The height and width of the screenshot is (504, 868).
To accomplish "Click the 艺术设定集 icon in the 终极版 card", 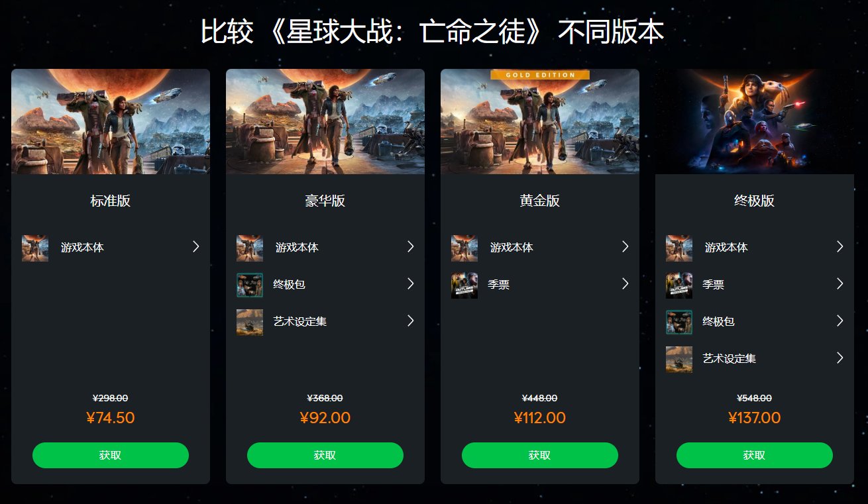I will [679, 359].
